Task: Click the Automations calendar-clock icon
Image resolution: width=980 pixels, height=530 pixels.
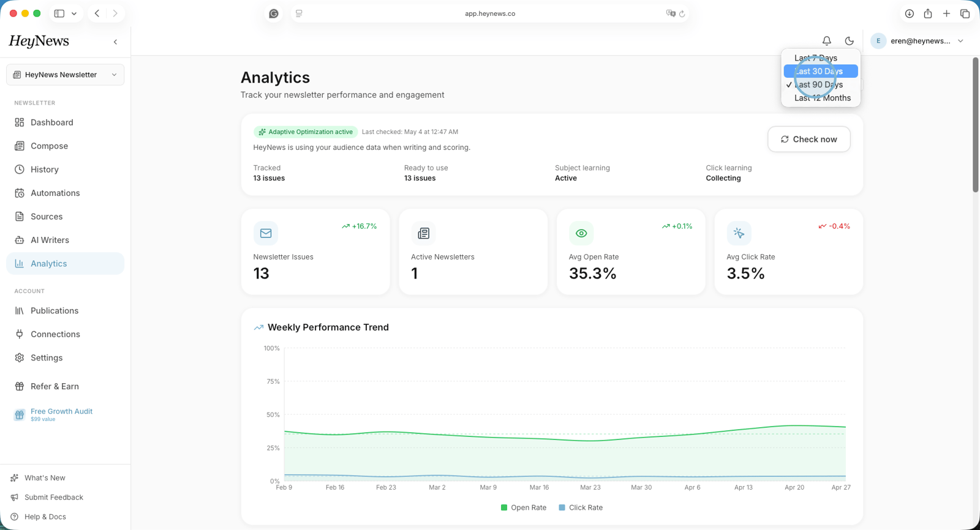Action: coord(20,193)
